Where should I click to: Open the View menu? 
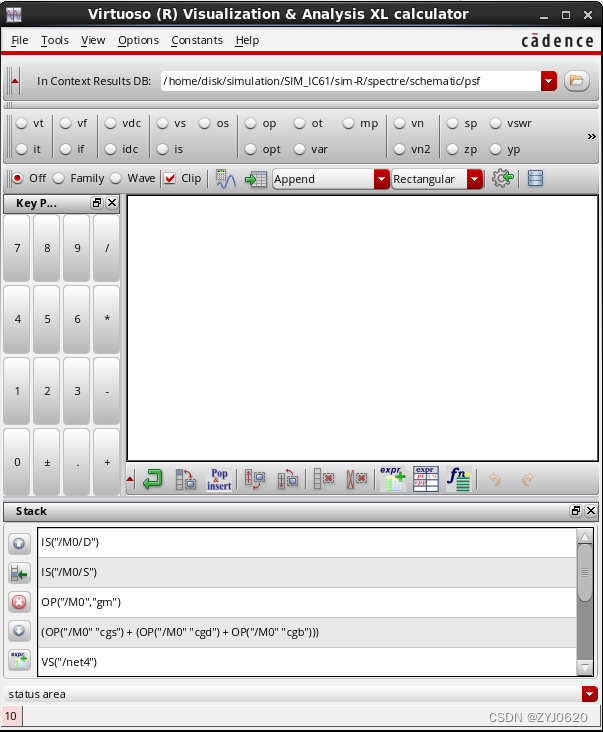[93, 41]
